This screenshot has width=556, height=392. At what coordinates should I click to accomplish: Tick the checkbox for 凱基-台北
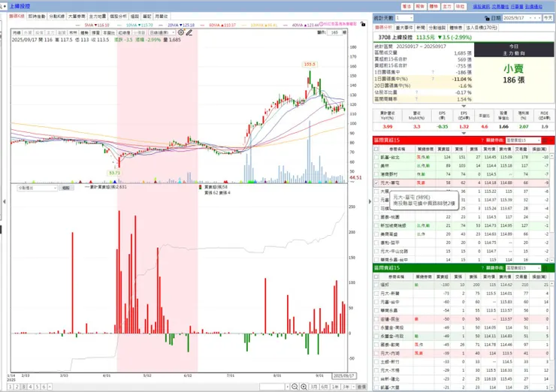tap(376, 157)
